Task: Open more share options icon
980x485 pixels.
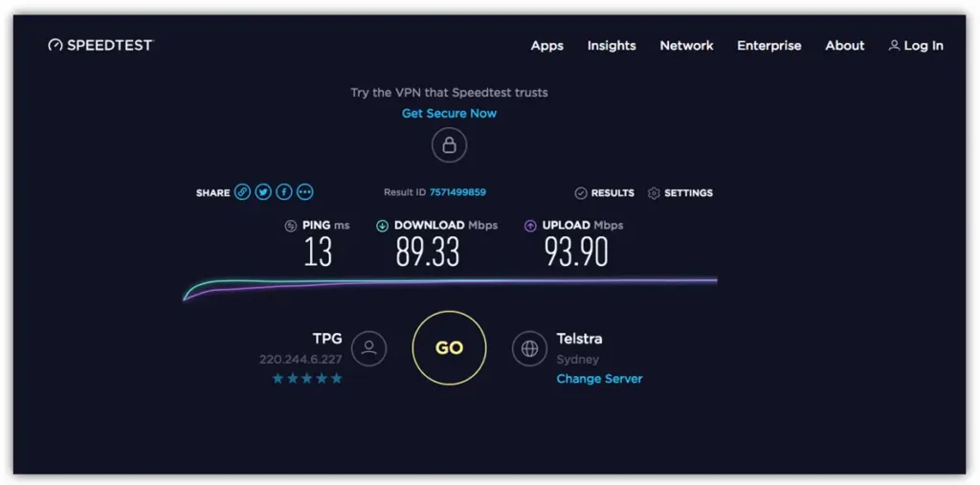Action: click(x=304, y=192)
